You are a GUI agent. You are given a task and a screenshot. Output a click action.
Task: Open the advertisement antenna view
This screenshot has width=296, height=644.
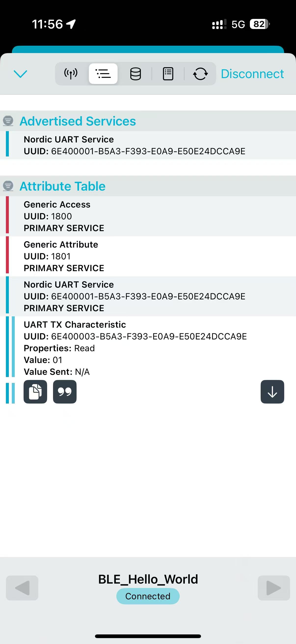click(x=71, y=74)
